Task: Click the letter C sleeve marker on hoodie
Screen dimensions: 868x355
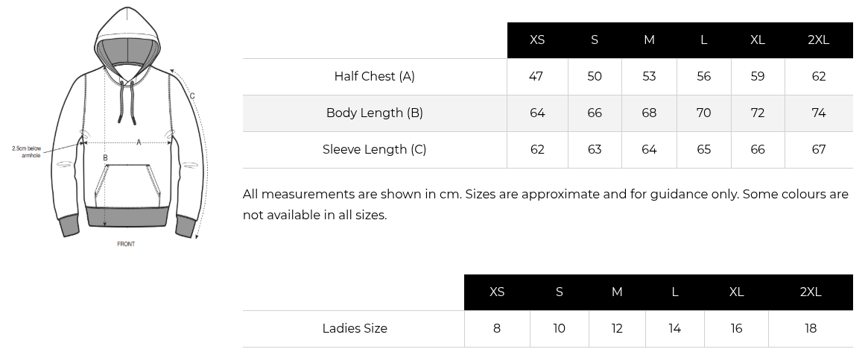Action: (192, 95)
